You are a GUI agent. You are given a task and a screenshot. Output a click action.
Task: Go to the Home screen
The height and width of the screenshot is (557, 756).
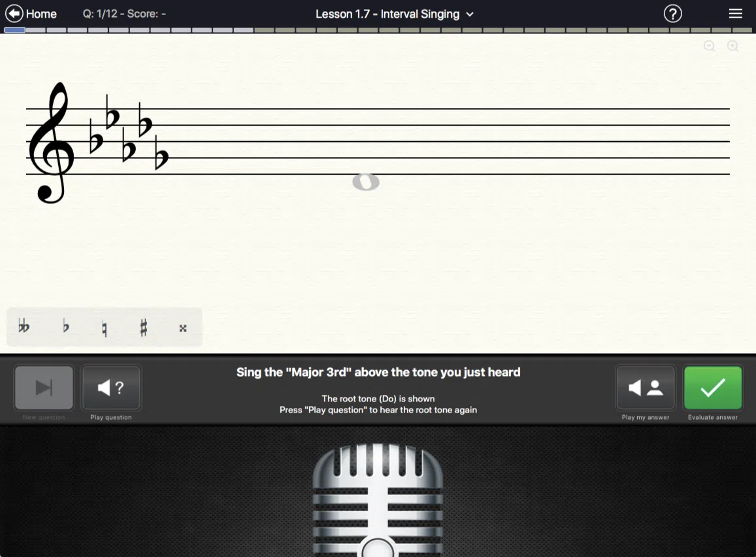[31, 13]
